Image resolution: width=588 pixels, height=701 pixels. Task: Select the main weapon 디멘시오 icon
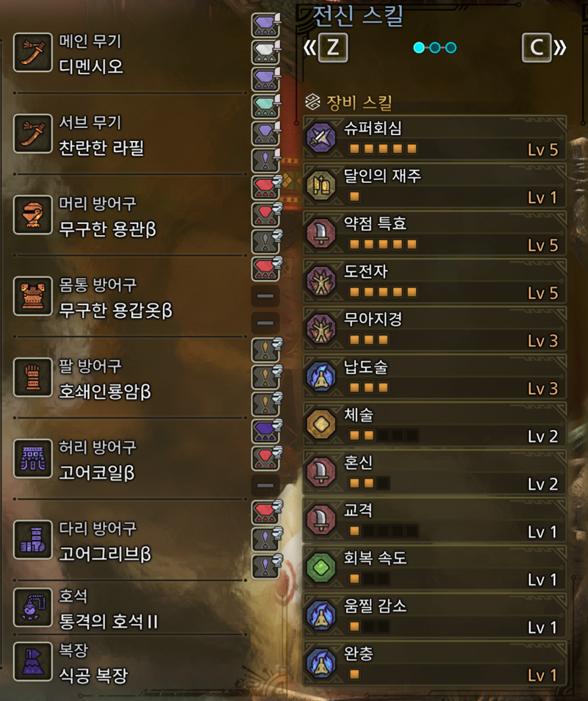pyautogui.click(x=32, y=52)
